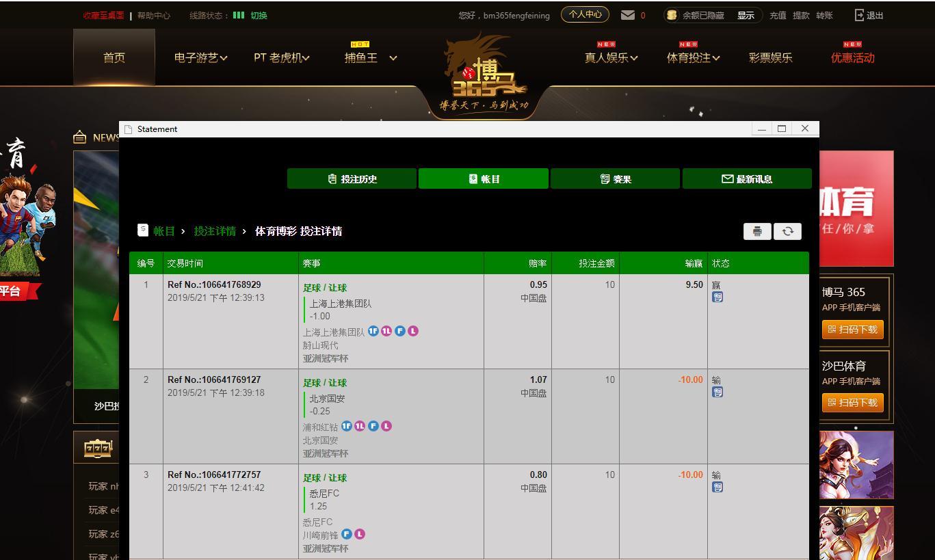Log out using 退出

click(869, 15)
